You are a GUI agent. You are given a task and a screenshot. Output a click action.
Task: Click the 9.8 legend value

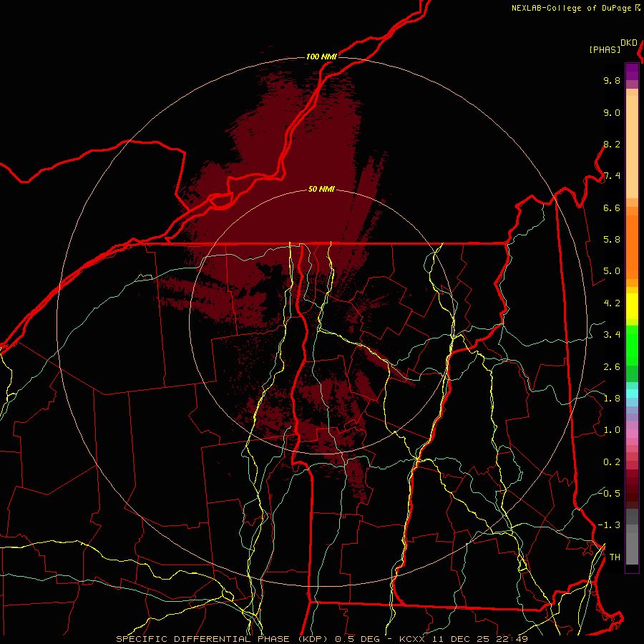tap(612, 80)
